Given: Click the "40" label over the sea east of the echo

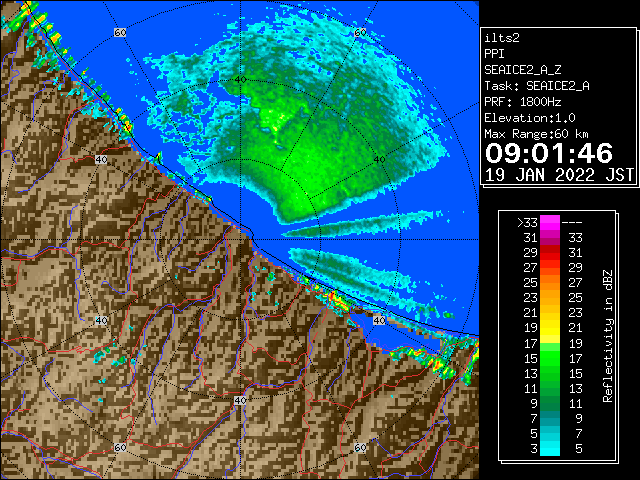Looking at the screenshot, I should pos(380,160).
